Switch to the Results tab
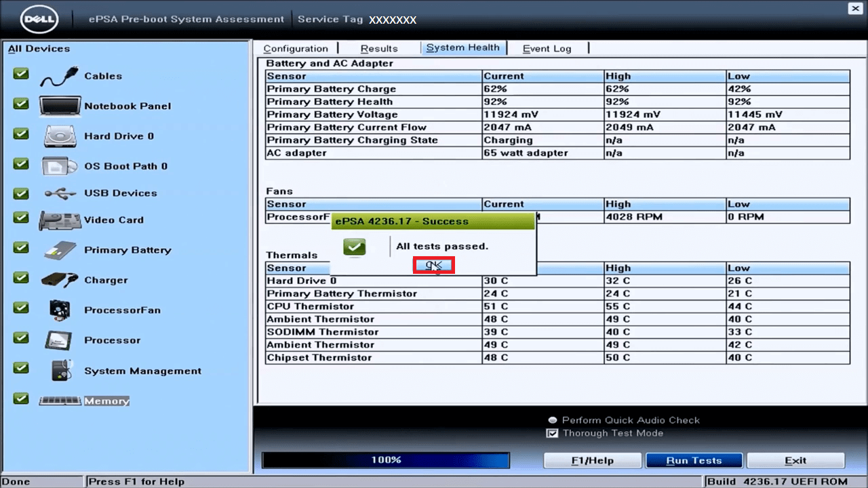This screenshot has width=868, height=488. pos(379,49)
